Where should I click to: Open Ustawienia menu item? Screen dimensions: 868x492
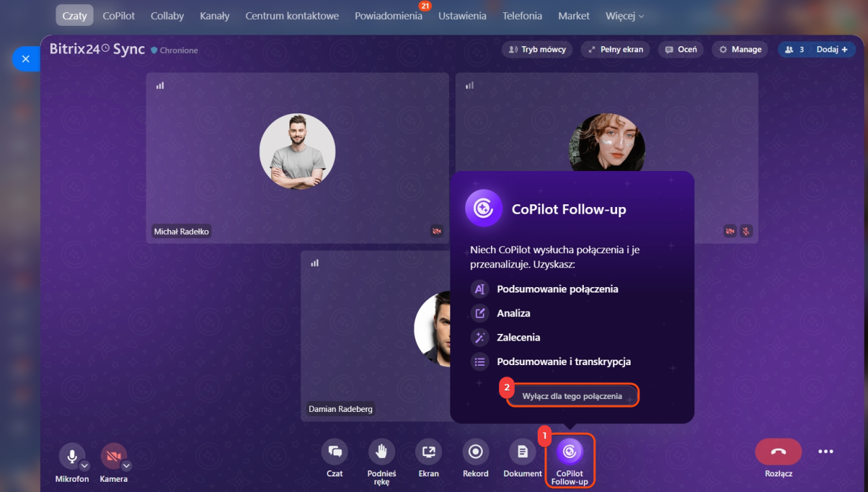coord(462,16)
